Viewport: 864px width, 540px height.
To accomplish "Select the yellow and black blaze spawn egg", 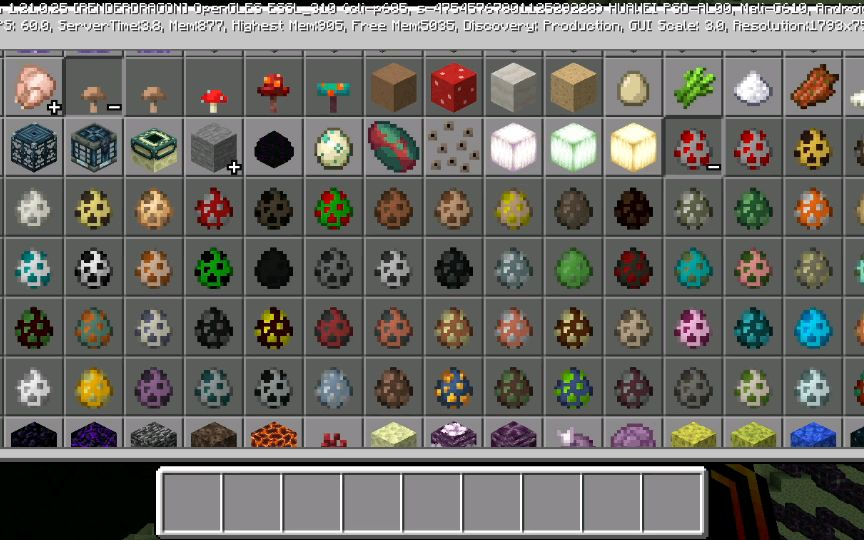I will [x=274, y=327].
